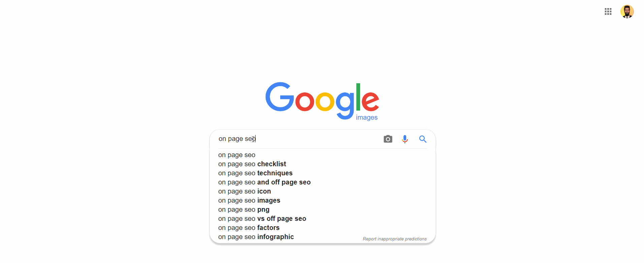Choose "on page seo checklist" suggestion
The height and width of the screenshot is (263, 644).
click(x=252, y=164)
